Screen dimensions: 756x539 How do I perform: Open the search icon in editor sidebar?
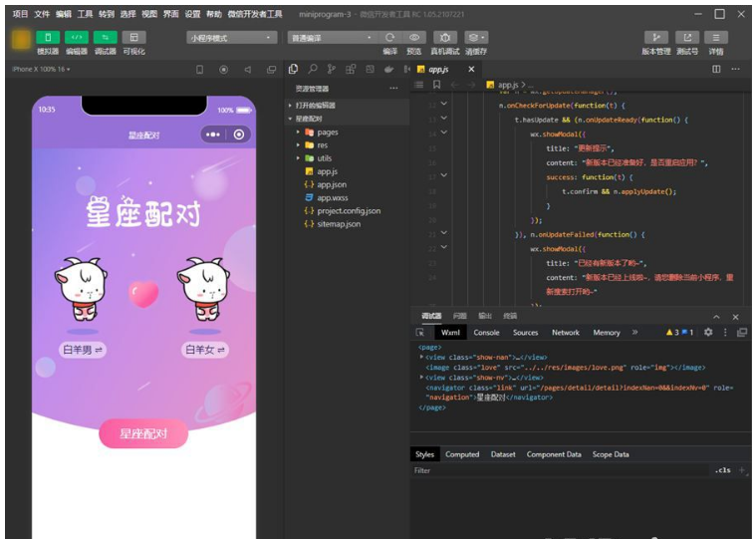(313, 70)
